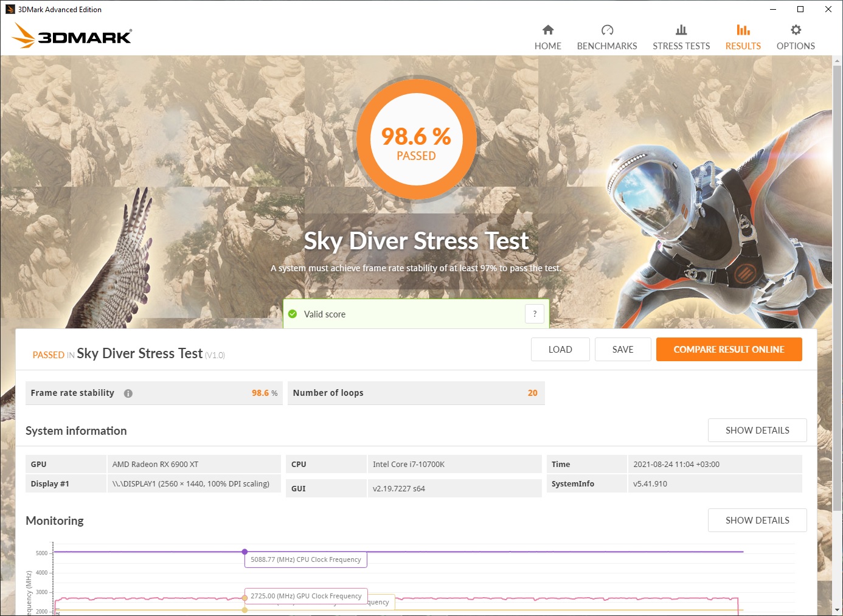The image size is (843, 616).
Task: Click the vertical scrollbar thumb
Action: (x=838, y=288)
